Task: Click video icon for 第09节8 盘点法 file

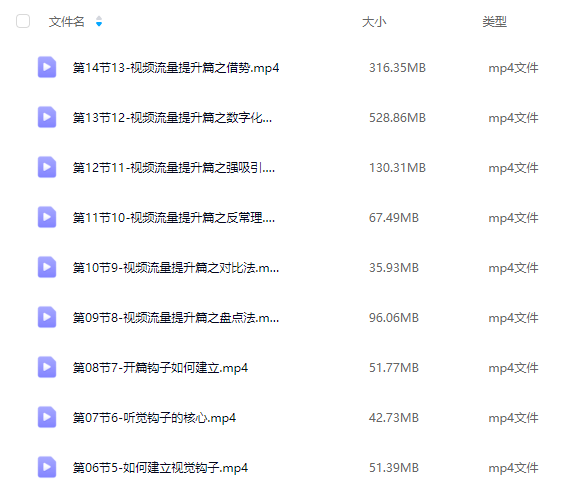Action: [x=47, y=317]
